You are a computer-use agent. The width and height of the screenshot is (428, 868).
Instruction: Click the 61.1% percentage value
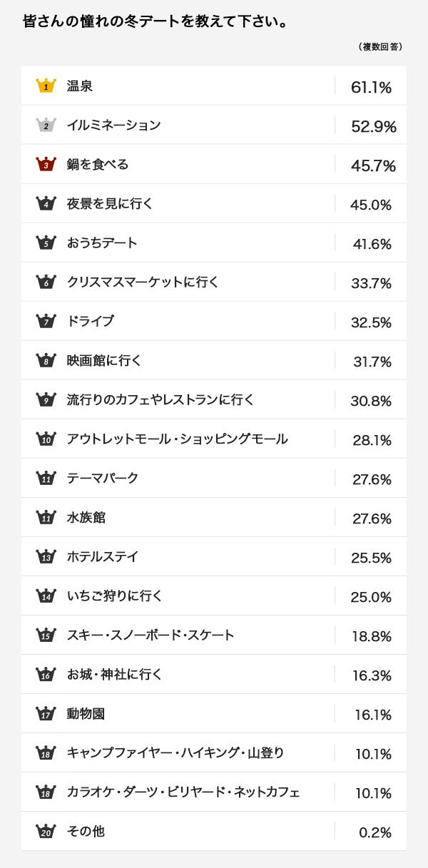[371, 88]
